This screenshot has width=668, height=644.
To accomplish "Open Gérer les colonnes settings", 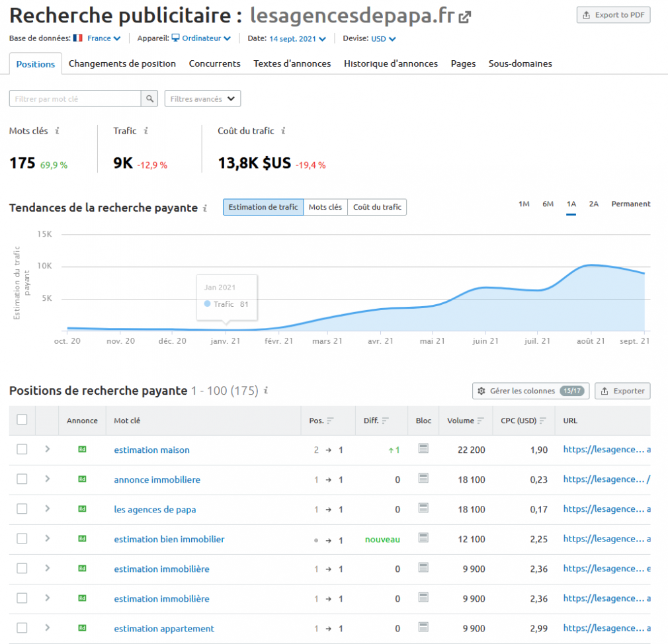I will click(x=530, y=391).
